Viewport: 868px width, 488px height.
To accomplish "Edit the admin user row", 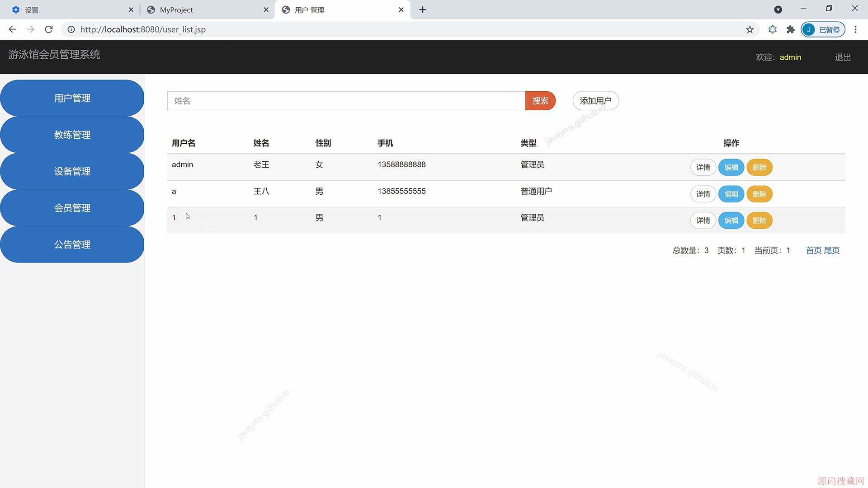I will tap(731, 167).
